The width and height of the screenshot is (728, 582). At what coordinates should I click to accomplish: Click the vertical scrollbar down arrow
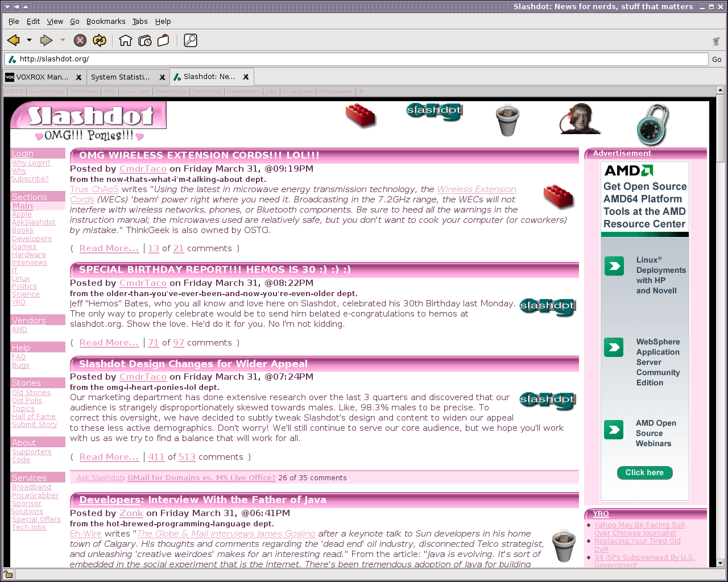(x=720, y=563)
